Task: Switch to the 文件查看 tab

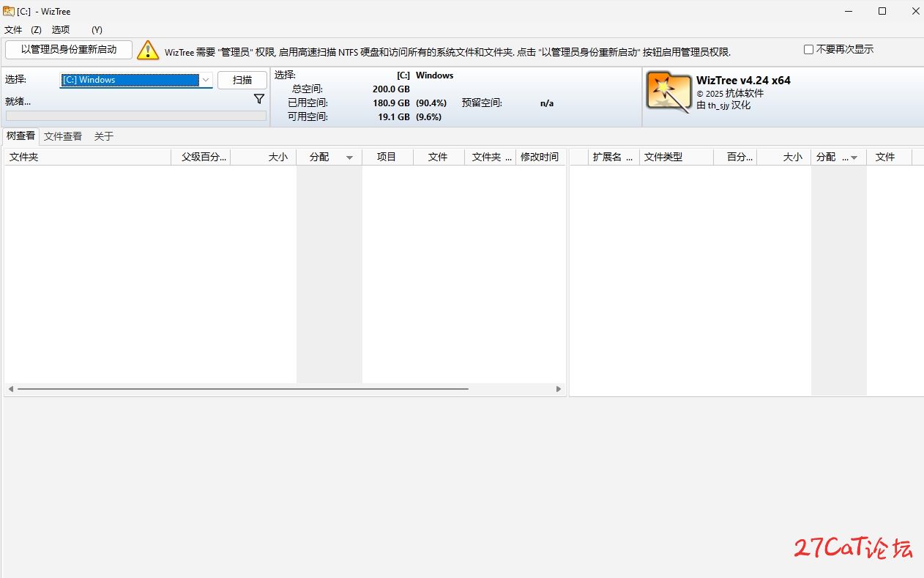Action: coord(63,136)
